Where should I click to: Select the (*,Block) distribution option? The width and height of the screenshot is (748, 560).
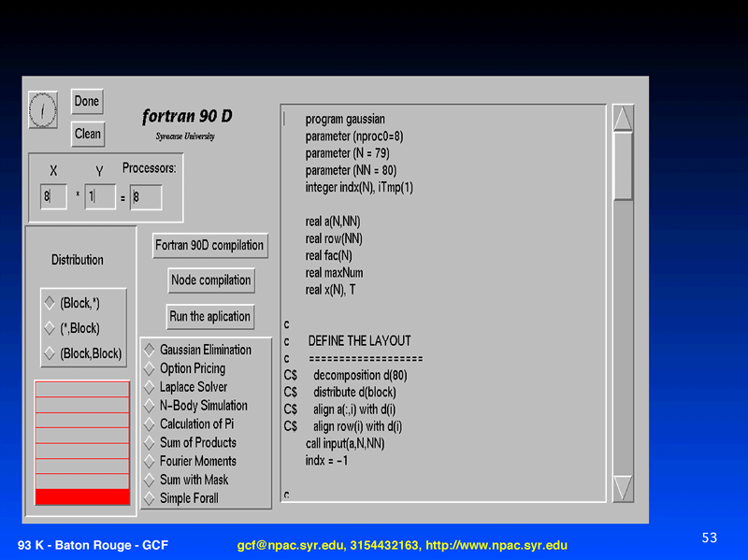(x=73, y=328)
